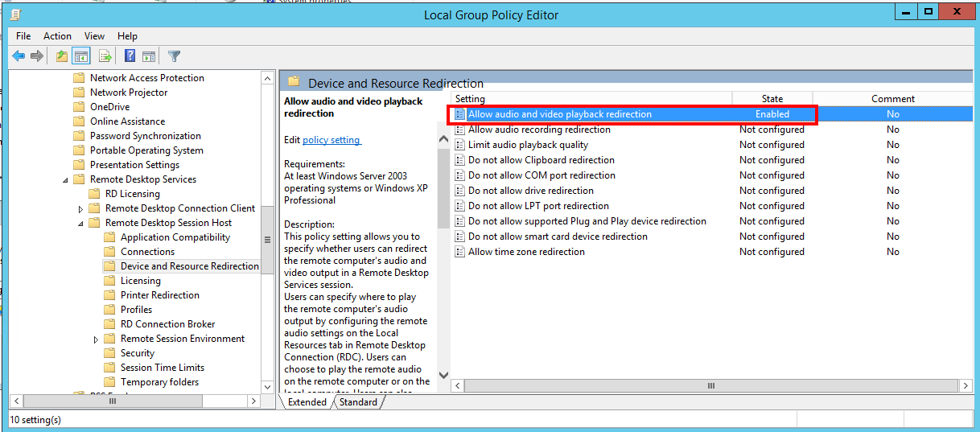Click the Security folder icon in tree
The image size is (980, 432).
[x=109, y=353]
